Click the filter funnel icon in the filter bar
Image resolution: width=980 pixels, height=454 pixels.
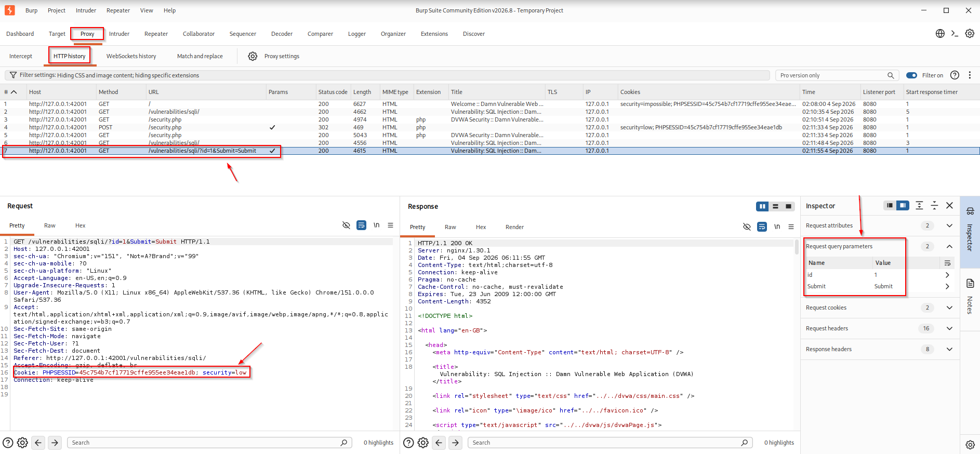(x=14, y=75)
